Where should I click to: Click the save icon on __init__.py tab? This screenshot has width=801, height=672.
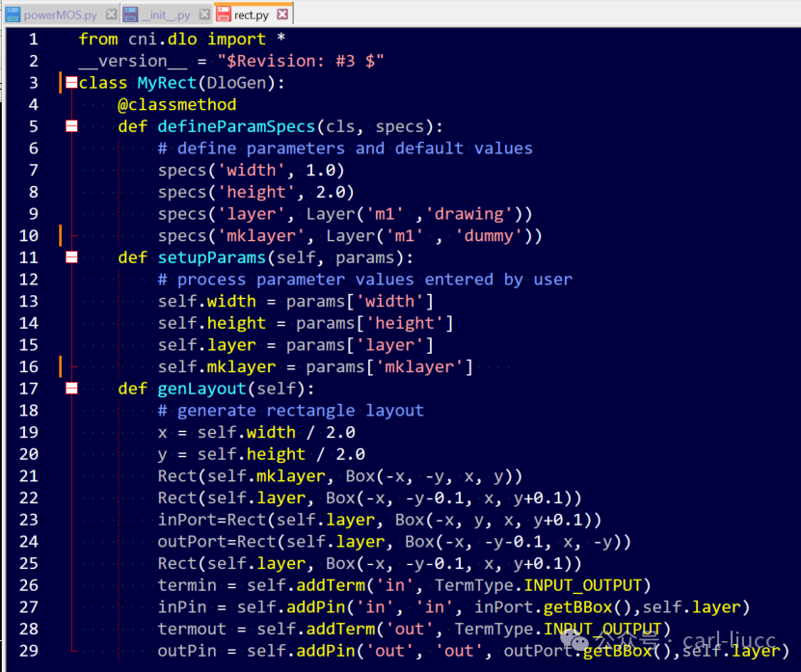(130, 14)
